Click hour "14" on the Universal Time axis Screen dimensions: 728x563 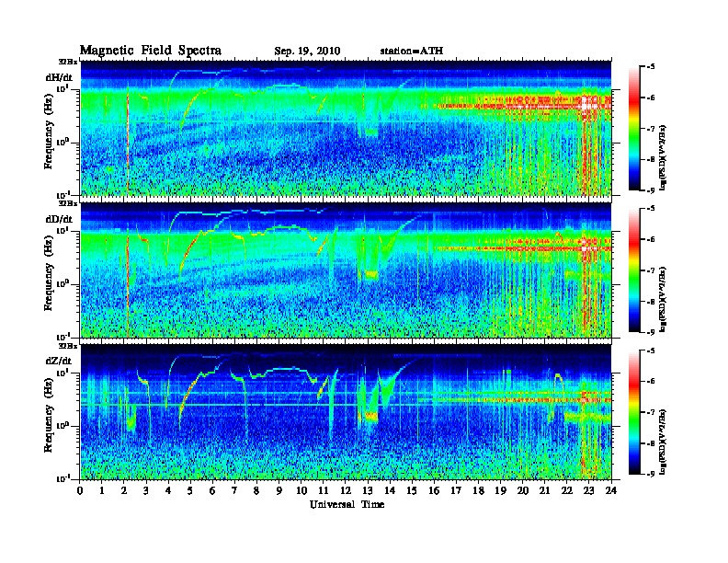tap(390, 490)
